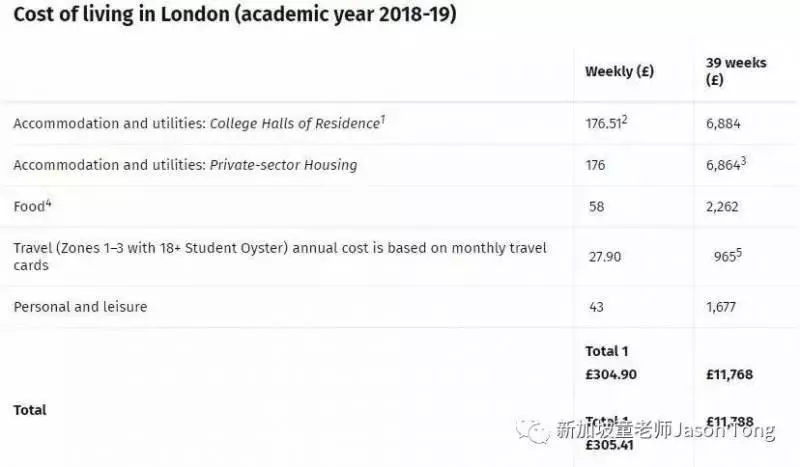
Task: Click the bold 'Total' row label
Action: click(30, 410)
